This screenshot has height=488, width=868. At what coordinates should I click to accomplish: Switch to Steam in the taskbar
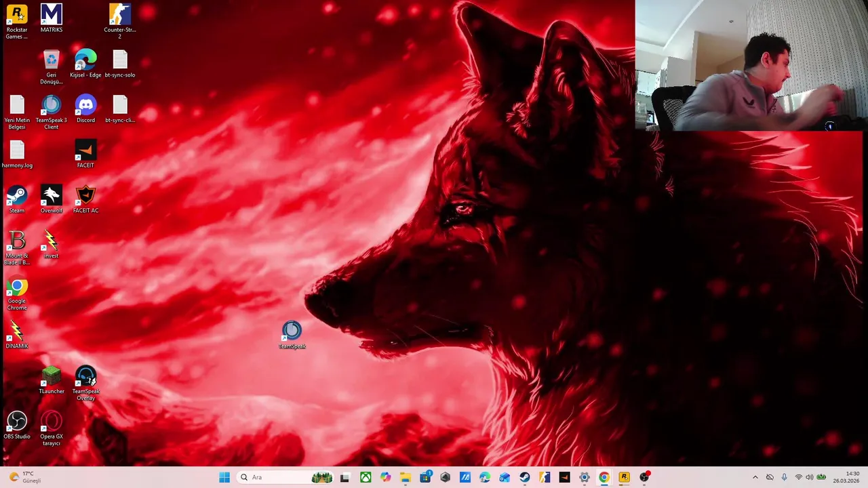[x=525, y=477]
